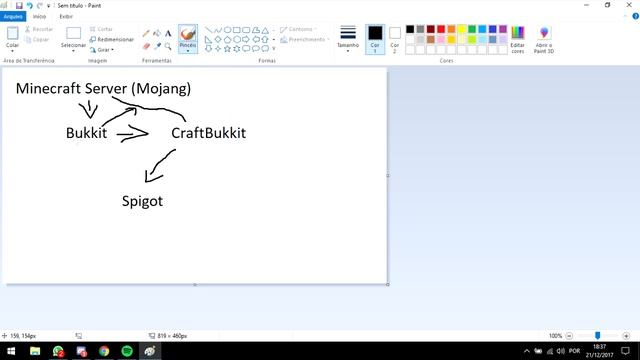
Task: Open the Arquivo file menu
Action: tap(13, 17)
